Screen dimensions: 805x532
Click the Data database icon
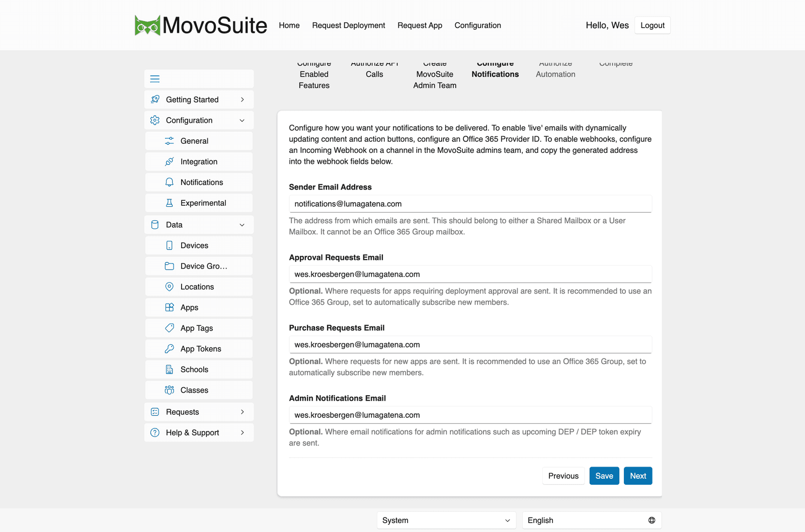155,225
